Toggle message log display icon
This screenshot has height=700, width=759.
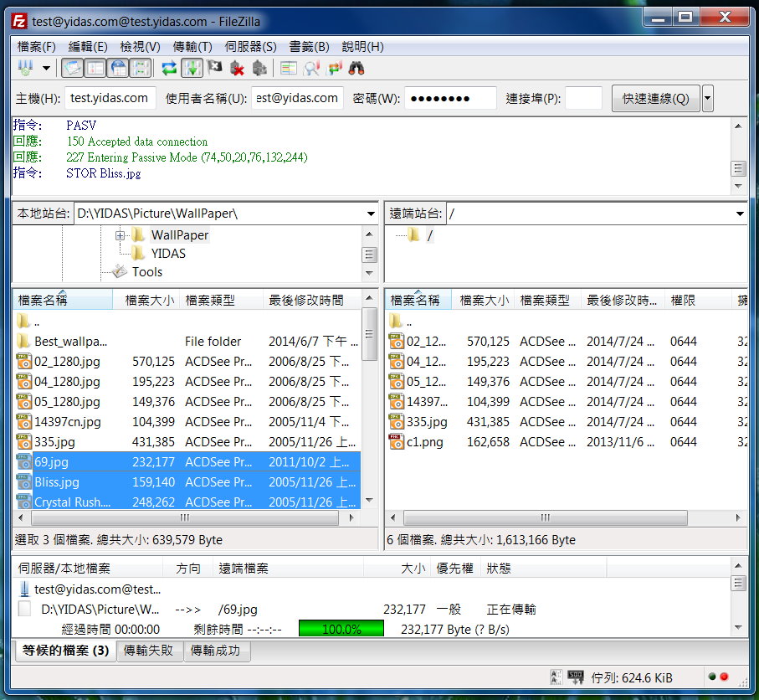tap(74, 69)
